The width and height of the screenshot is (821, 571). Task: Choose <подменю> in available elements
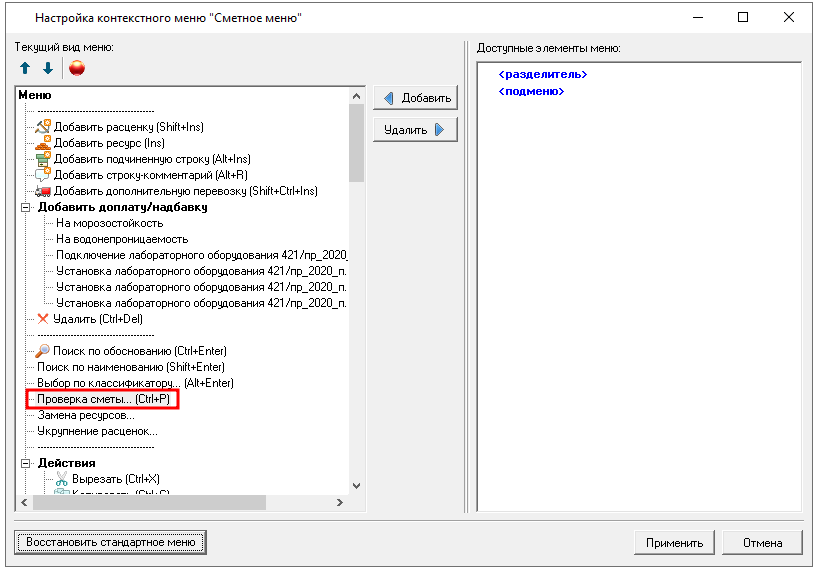point(531,92)
